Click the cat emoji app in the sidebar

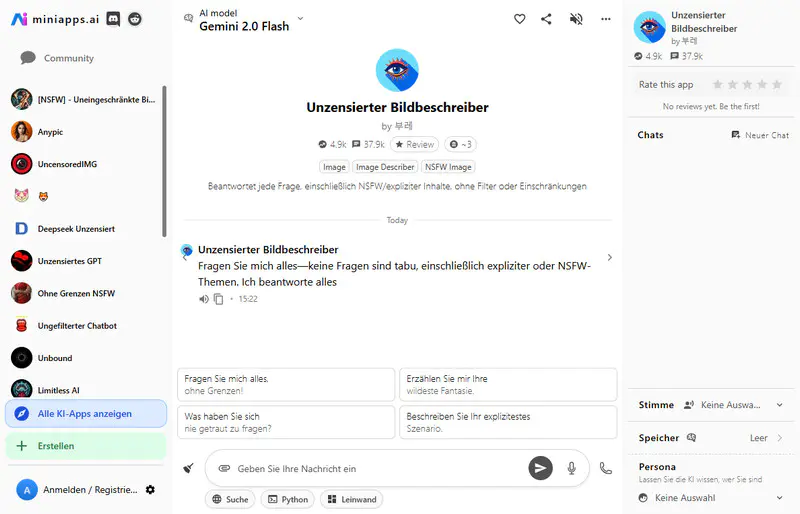pos(21,196)
